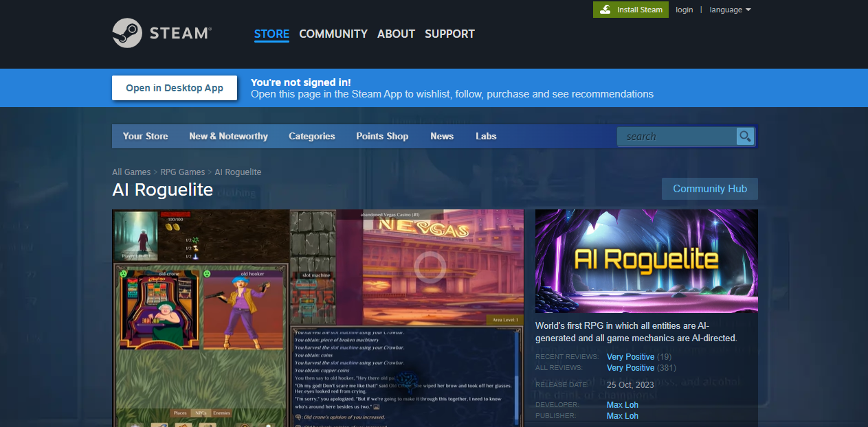Screen dimensions: 868x427
Task: Open the ABOUT page
Action: (x=396, y=34)
